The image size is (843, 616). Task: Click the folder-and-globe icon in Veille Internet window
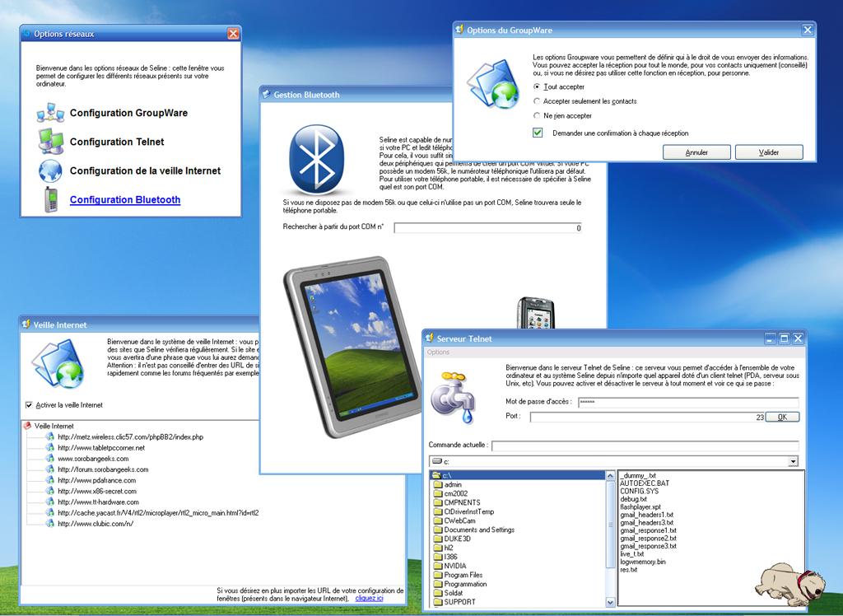pos(58,364)
